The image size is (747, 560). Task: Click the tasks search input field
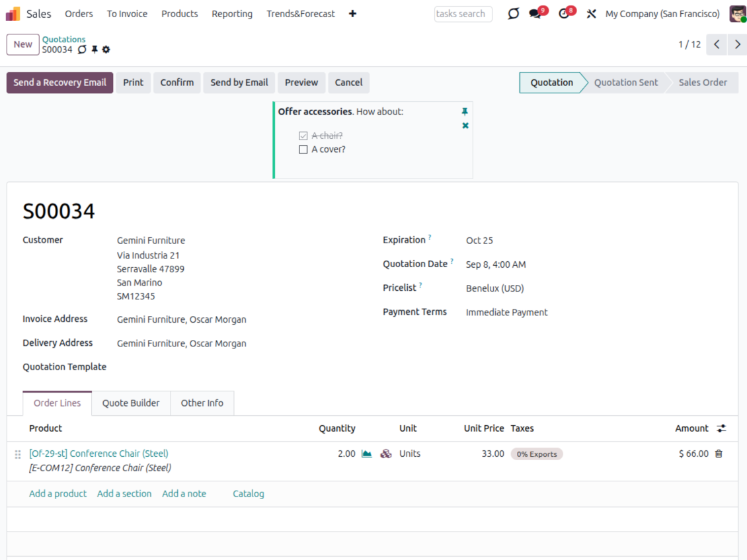463,14
